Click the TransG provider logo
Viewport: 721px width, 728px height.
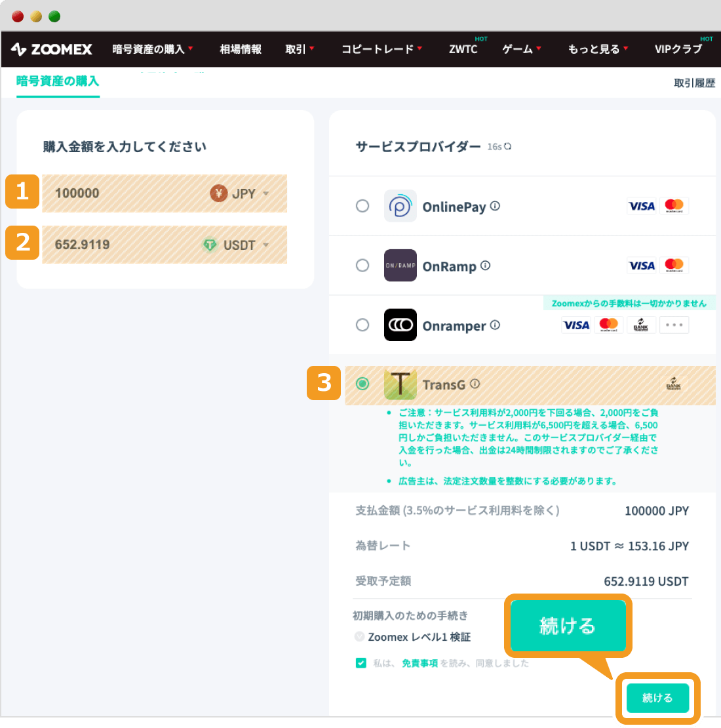point(400,384)
